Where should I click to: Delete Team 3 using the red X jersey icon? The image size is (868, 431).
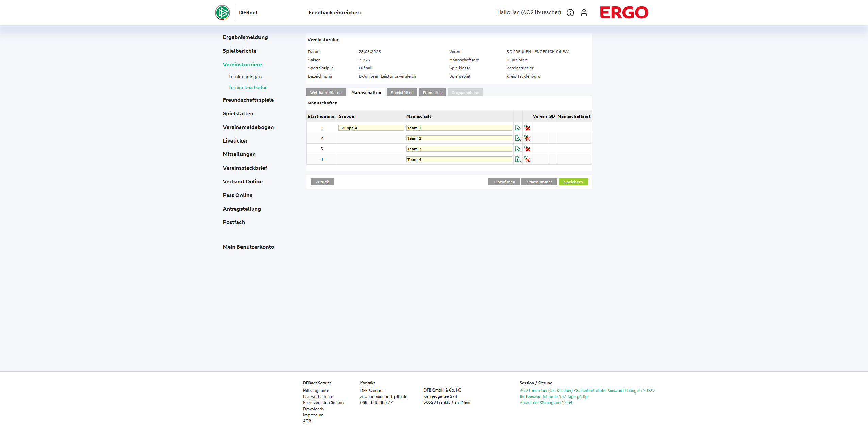tap(527, 149)
